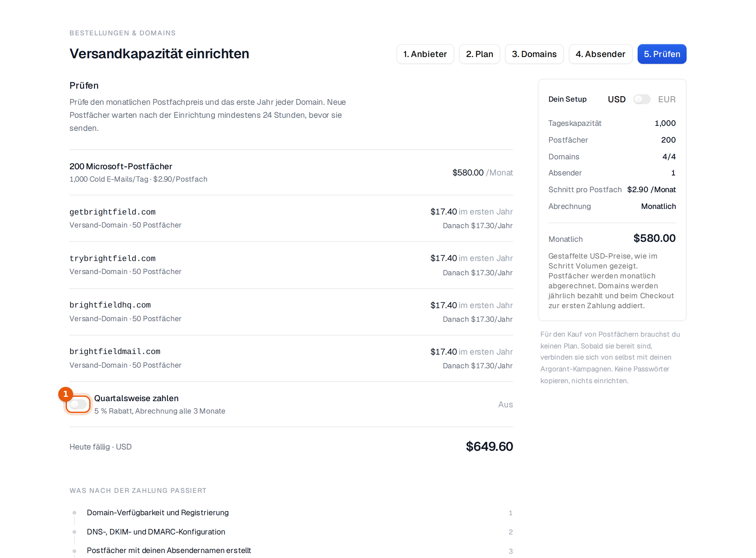The image size is (756, 558).
Task: Go to step 2. Plan
Action: (479, 54)
